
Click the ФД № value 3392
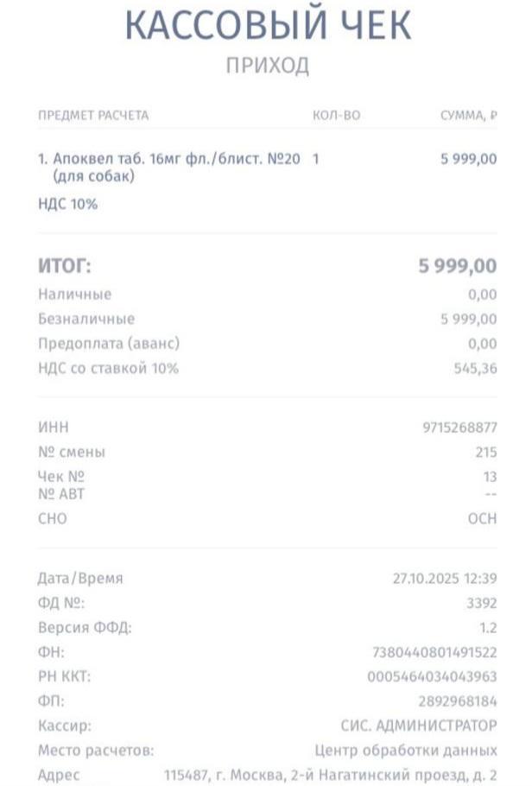481,603
